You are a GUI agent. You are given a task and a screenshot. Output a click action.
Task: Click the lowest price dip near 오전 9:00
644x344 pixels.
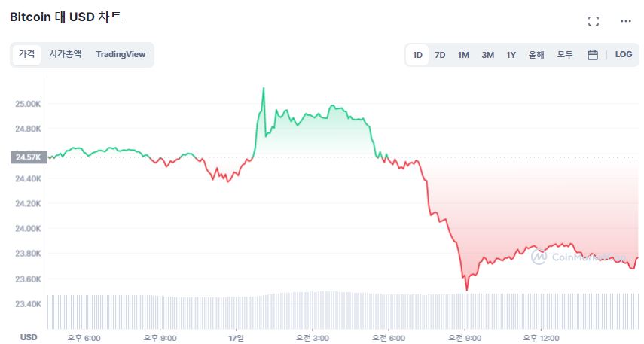[466, 290]
